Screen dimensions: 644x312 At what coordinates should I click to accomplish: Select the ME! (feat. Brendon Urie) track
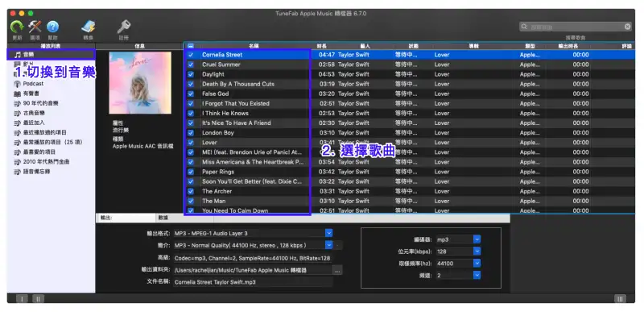point(252,152)
